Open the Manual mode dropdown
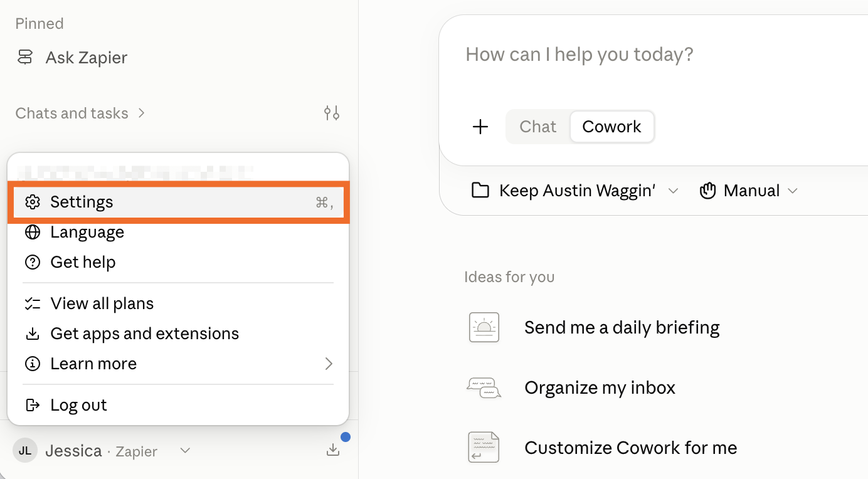Screen dimensions: 868x479 (749, 191)
